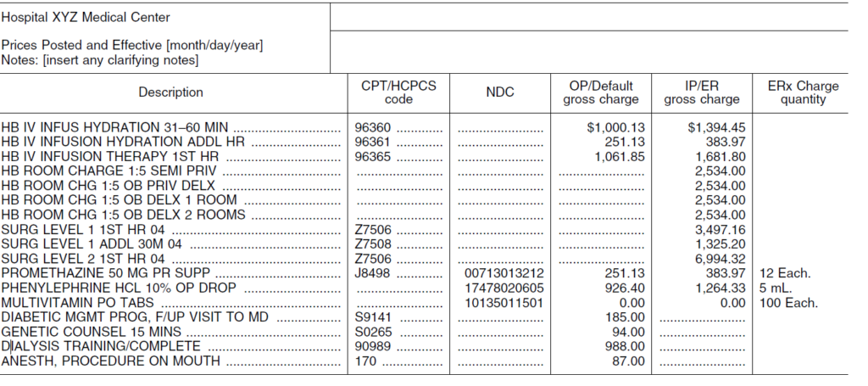Click the ANESTH, PROCEDURE ON MOUTH row
Viewport: 868px width, 386px height.
pyautogui.click(x=424, y=361)
